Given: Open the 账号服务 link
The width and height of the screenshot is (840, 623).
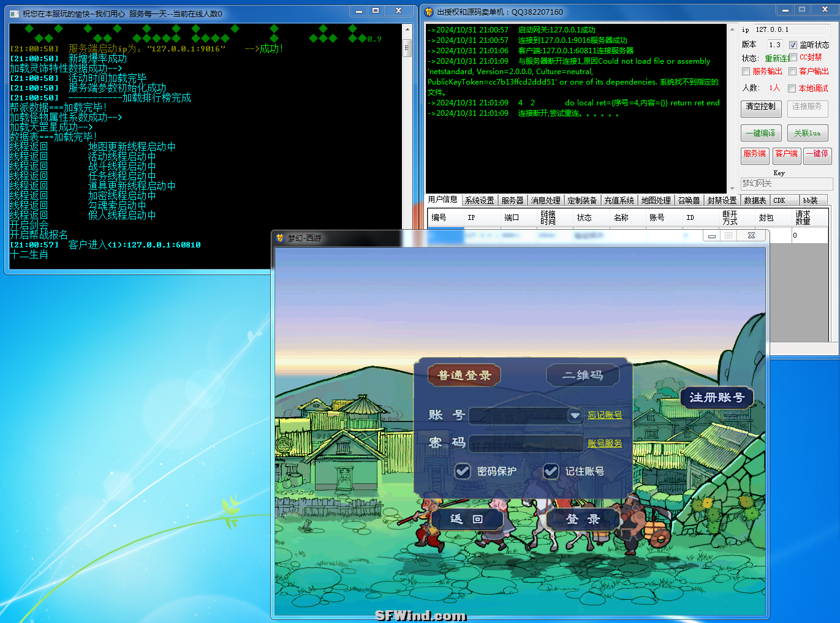Looking at the screenshot, I should click(605, 444).
